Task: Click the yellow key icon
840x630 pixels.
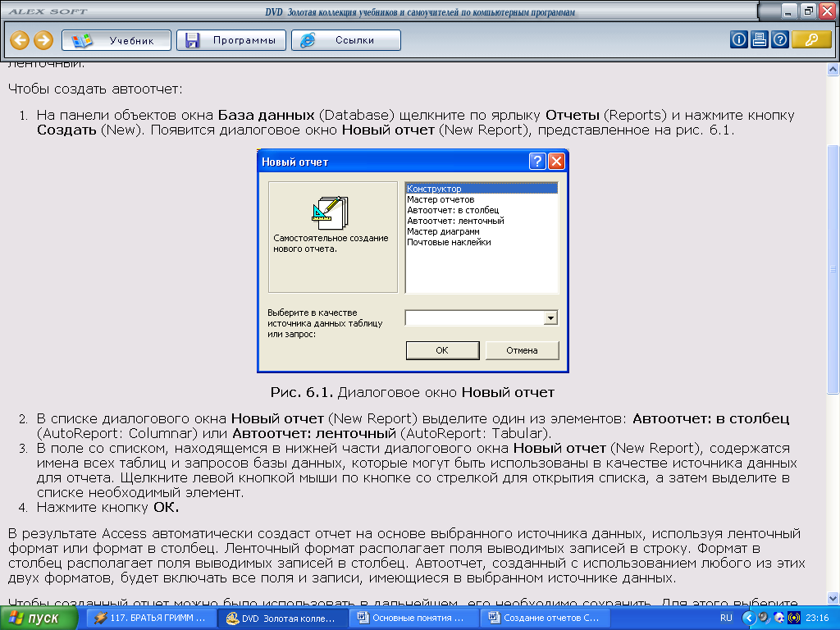Action: tap(811, 39)
